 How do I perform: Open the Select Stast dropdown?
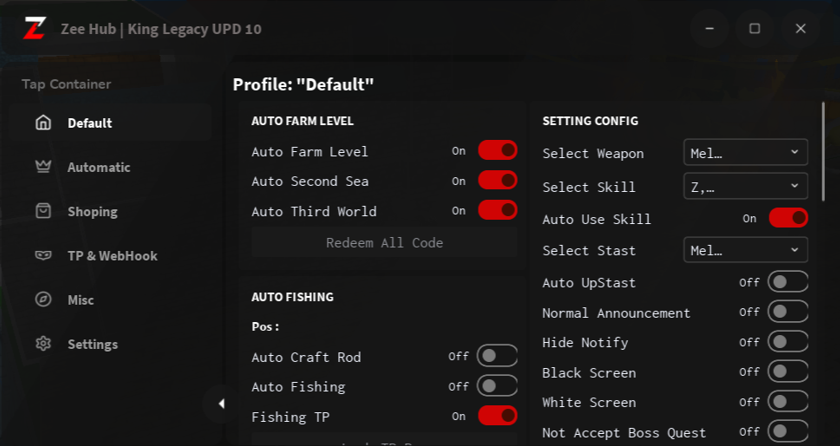click(745, 250)
